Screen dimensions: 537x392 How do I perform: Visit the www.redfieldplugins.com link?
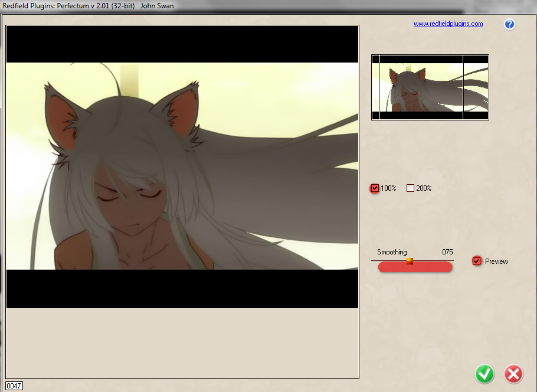448,24
